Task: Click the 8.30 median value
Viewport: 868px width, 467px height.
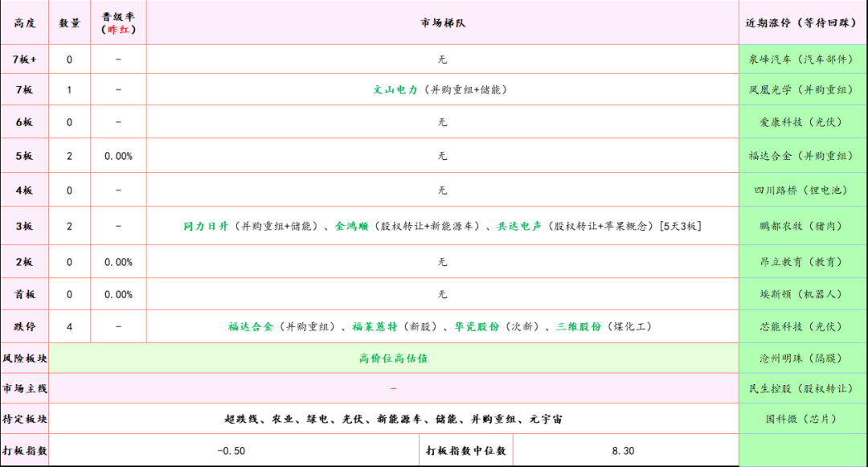Action: coord(624,450)
